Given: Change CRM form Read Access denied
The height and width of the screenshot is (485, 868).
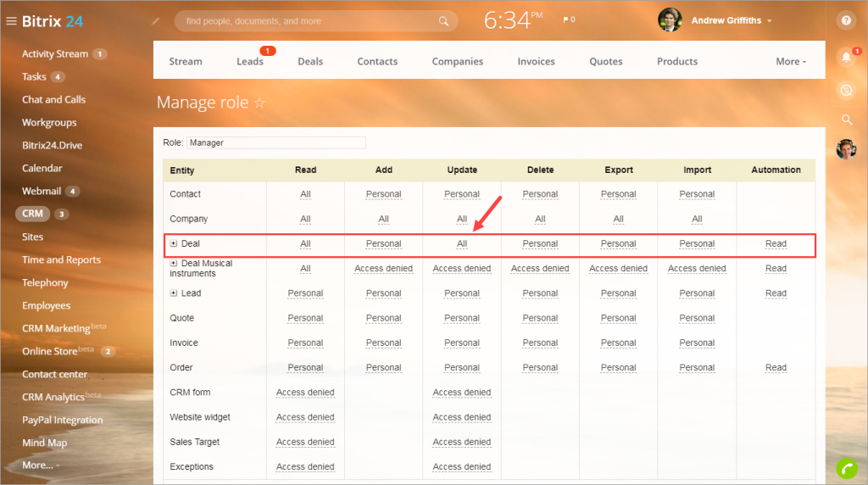Looking at the screenshot, I should (x=305, y=393).
